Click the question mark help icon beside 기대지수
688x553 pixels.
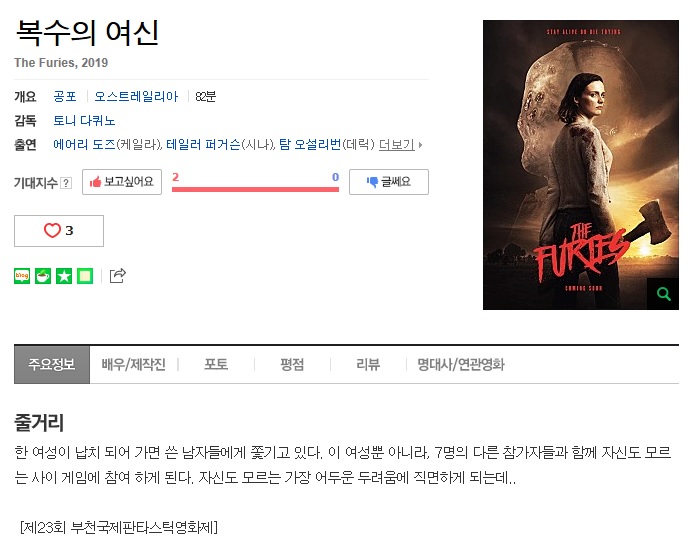[x=66, y=183]
